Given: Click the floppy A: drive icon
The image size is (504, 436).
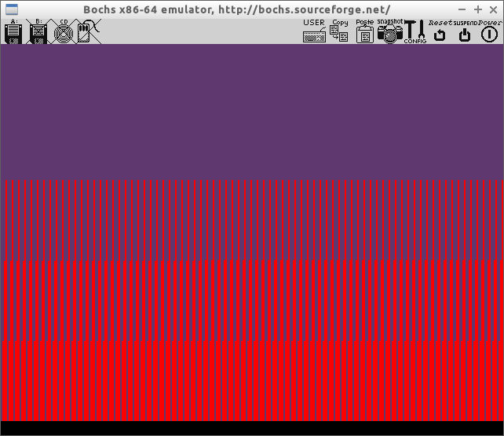Looking at the screenshot, I should (13, 31).
